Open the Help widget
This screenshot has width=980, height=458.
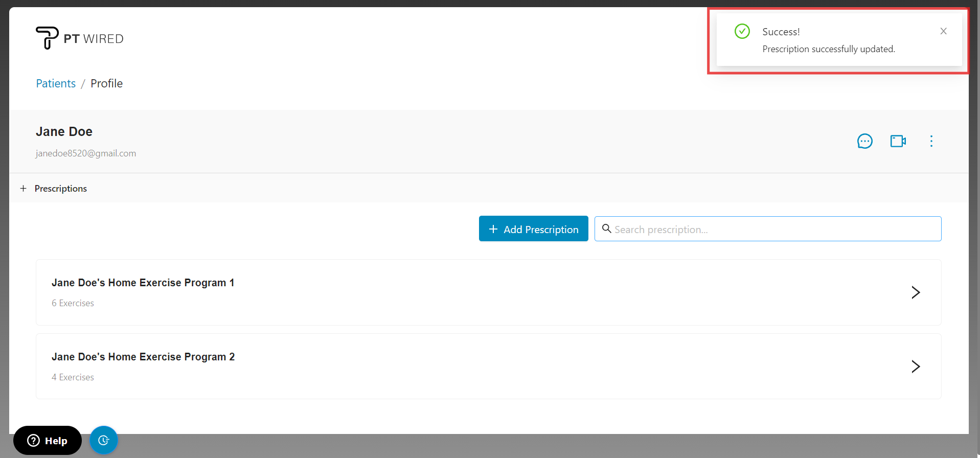(48, 440)
